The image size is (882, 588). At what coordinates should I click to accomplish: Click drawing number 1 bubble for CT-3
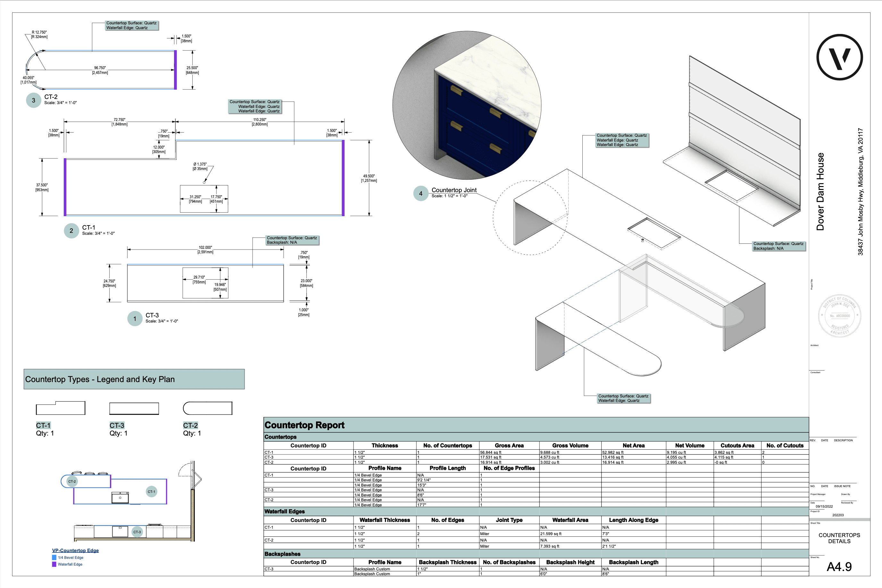point(135,319)
